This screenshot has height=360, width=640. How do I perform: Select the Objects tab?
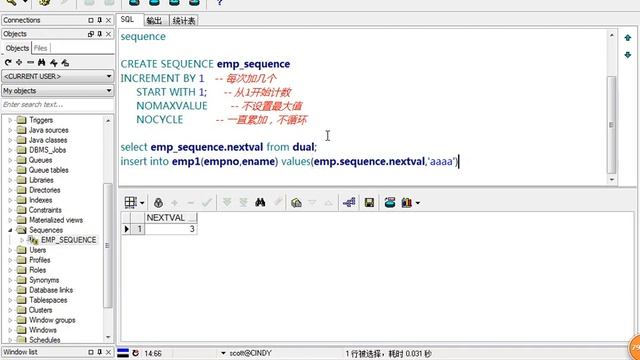tap(17, 48)
